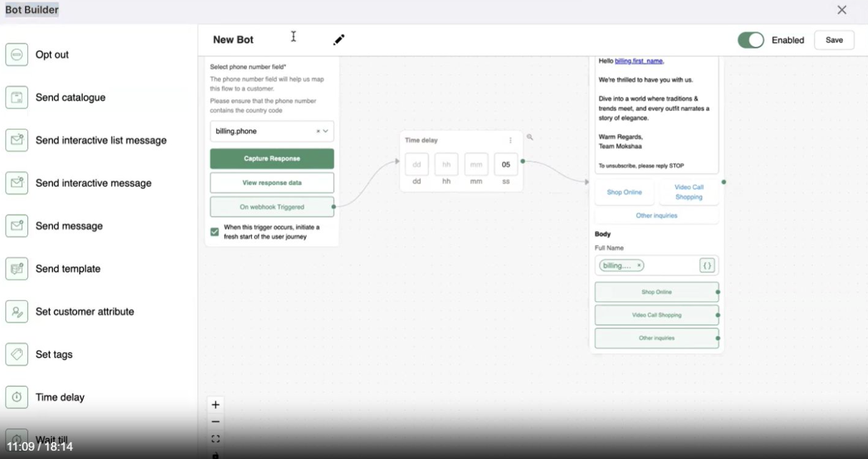Click the Set customer attribute icon
Image resolution: width=868 pixels, height=459 pixels.
tap(17, 312)
